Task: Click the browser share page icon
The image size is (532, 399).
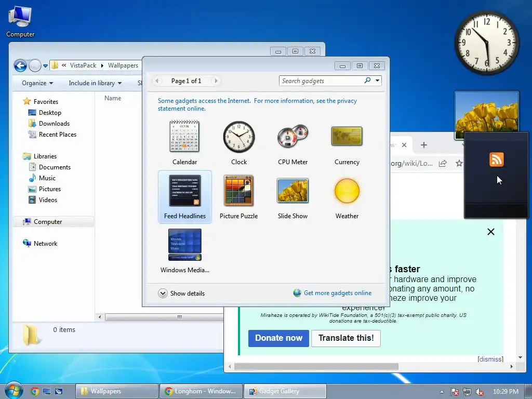Action: (443, 164)
